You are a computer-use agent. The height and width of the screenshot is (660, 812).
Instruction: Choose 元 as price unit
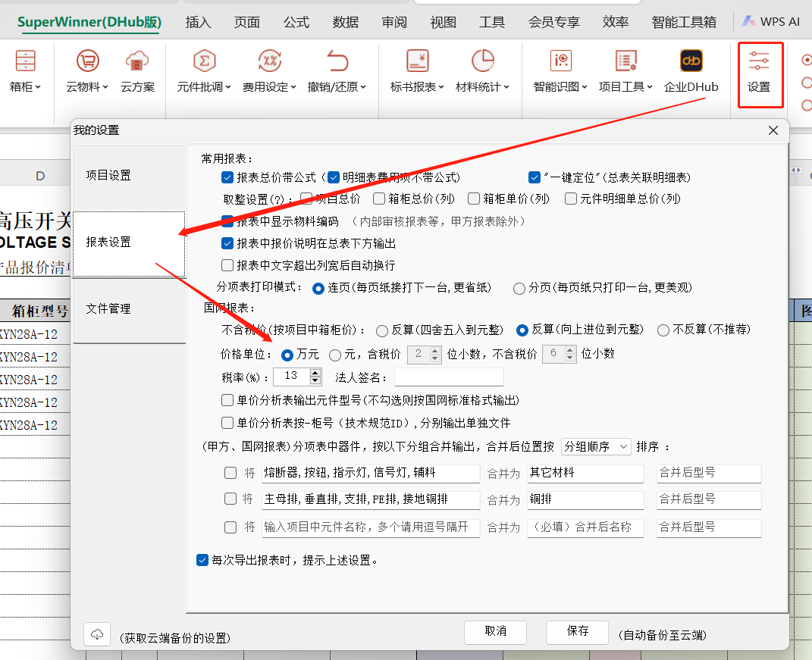pos(335,355)
